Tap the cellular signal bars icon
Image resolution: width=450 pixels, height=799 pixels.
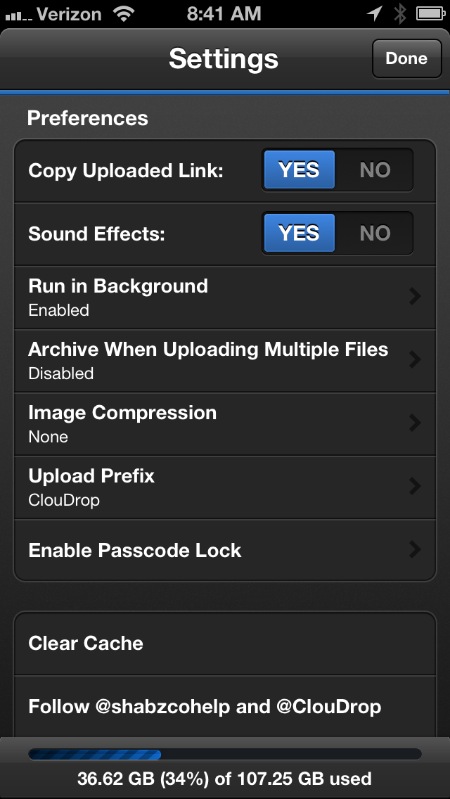pyautogui.click(x=18, y=16)
